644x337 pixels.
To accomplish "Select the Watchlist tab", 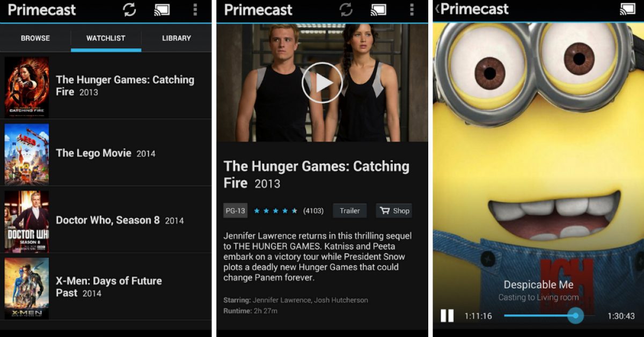I will pos(106,38).
